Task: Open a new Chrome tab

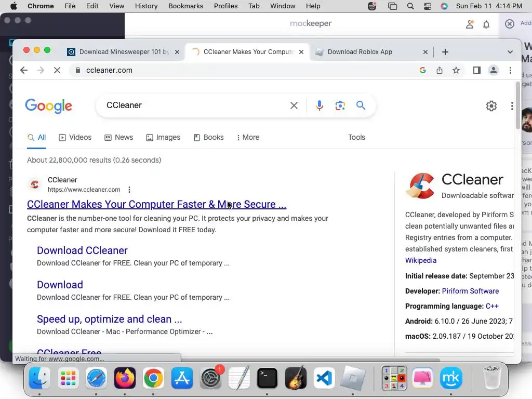Action: coord(445,52)
